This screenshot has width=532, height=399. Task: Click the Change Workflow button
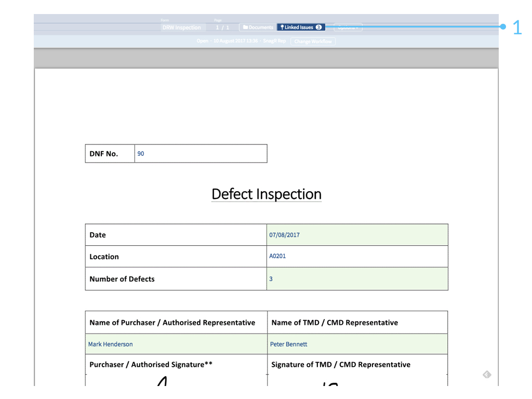click(313, 42)
